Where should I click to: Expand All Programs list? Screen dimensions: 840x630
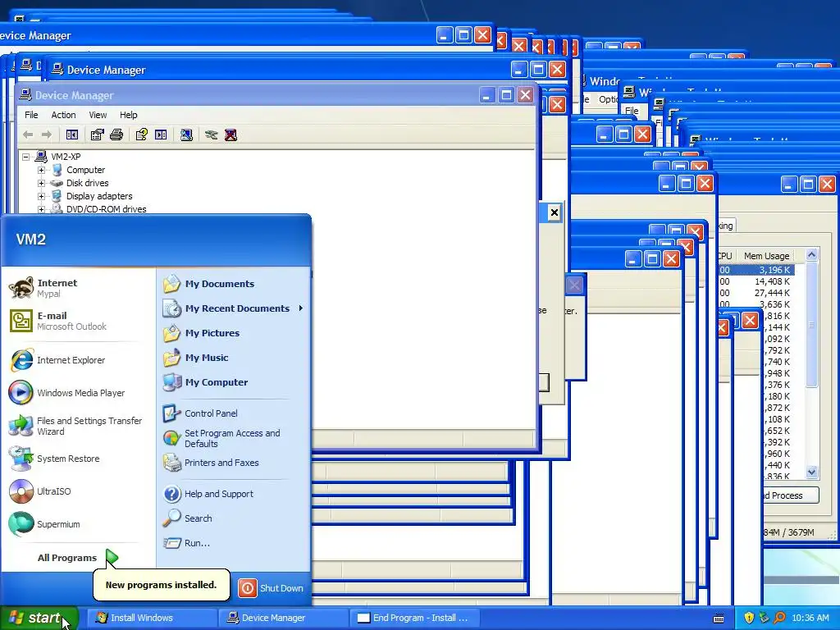tap(78, 558)
